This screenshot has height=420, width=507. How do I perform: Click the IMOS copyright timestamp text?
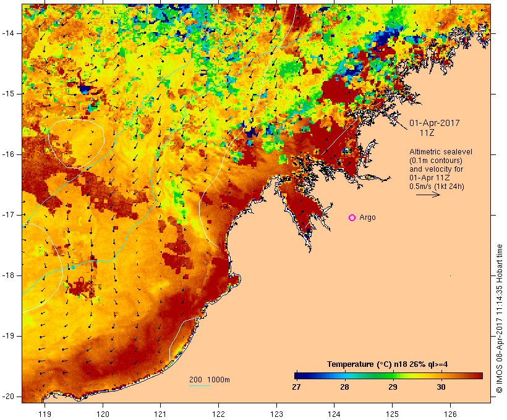click(499, 319)
